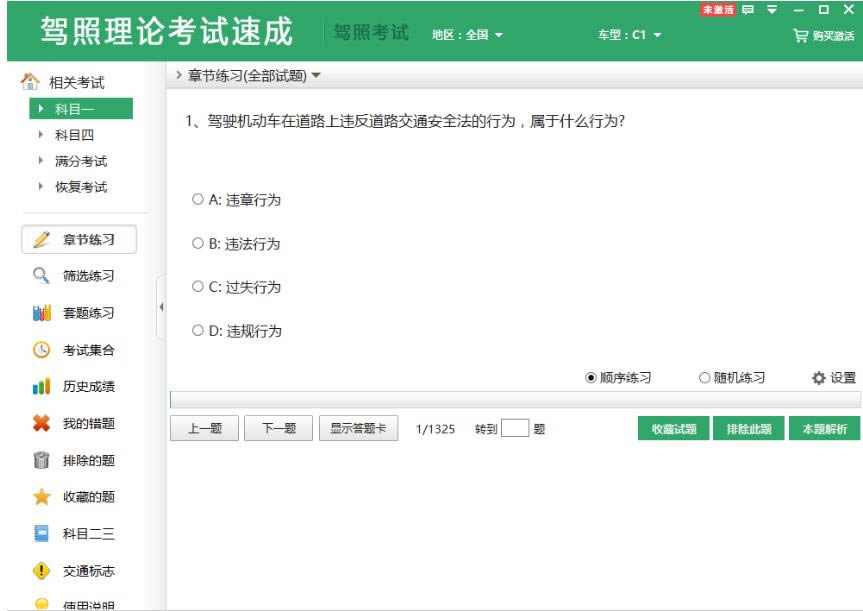
Task: Click the warning sign icon for 交通标志
Action: click(42, 571)
